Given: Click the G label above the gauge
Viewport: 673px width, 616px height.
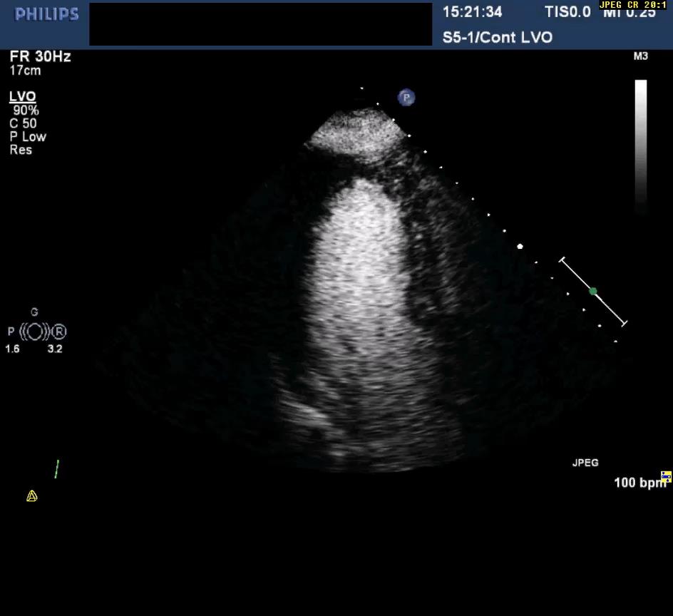Looking at the screenshot, I should [x=34, y=312].
